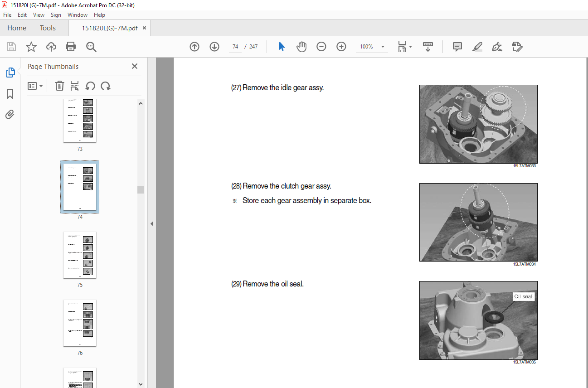This screenshot has width=588, height=388.
Task: Open the Sign menu
Action: [x=56, y=15]
